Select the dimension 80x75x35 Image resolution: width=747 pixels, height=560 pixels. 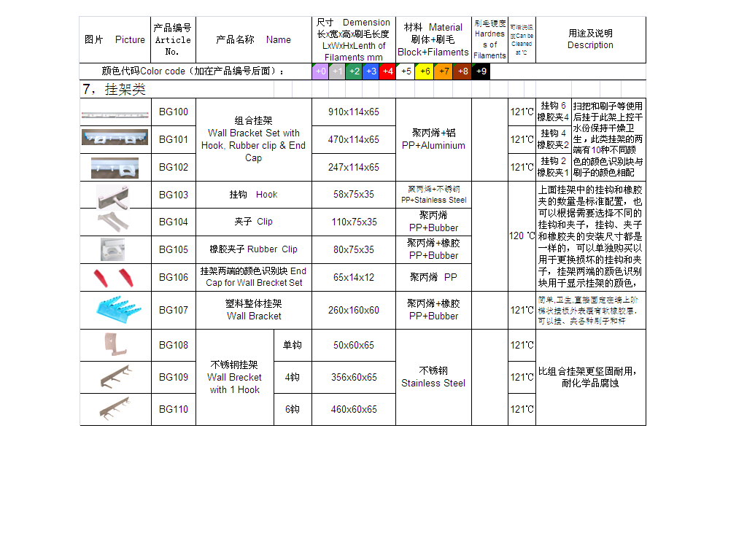[354, 249]
